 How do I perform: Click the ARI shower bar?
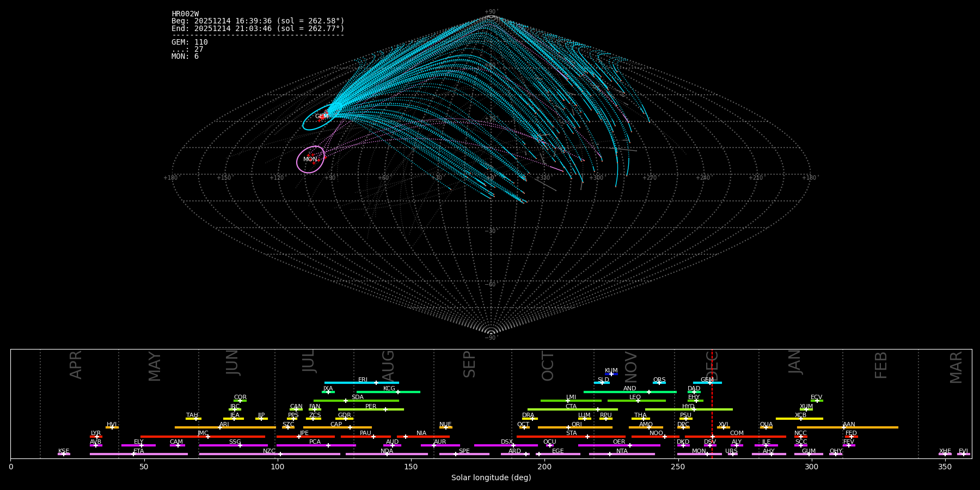click(x=225, y=427)
